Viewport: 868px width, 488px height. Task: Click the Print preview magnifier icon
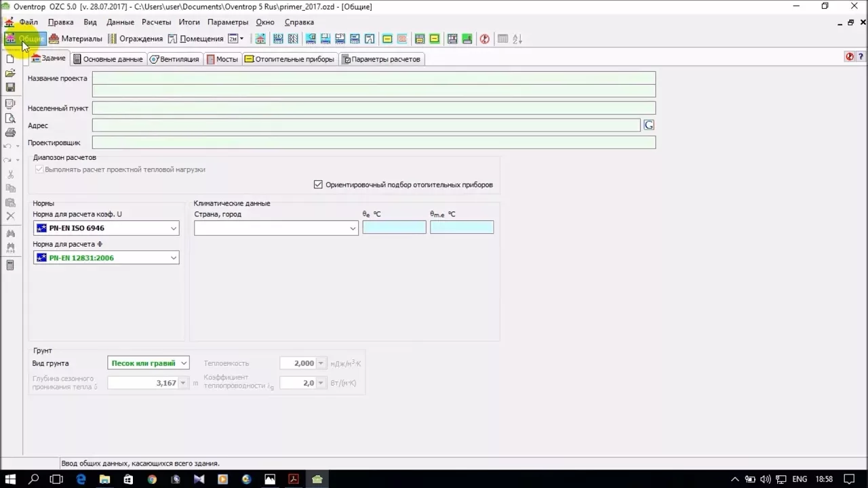click(x=10, y=118)
